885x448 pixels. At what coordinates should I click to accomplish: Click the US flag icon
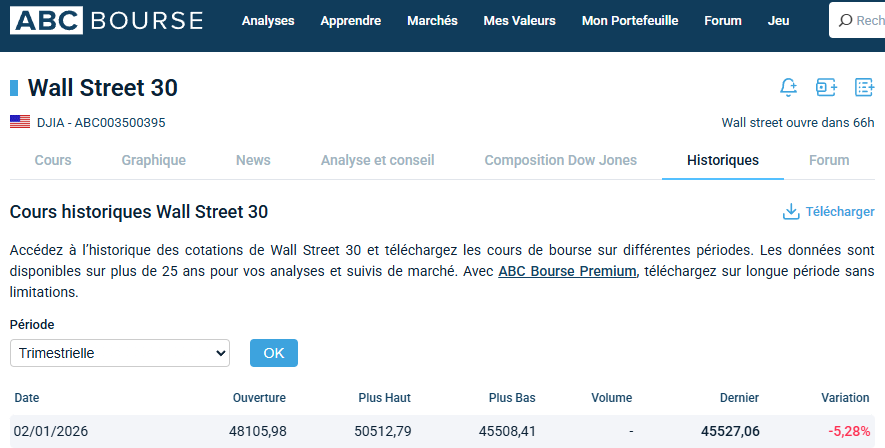coord(20,122)
